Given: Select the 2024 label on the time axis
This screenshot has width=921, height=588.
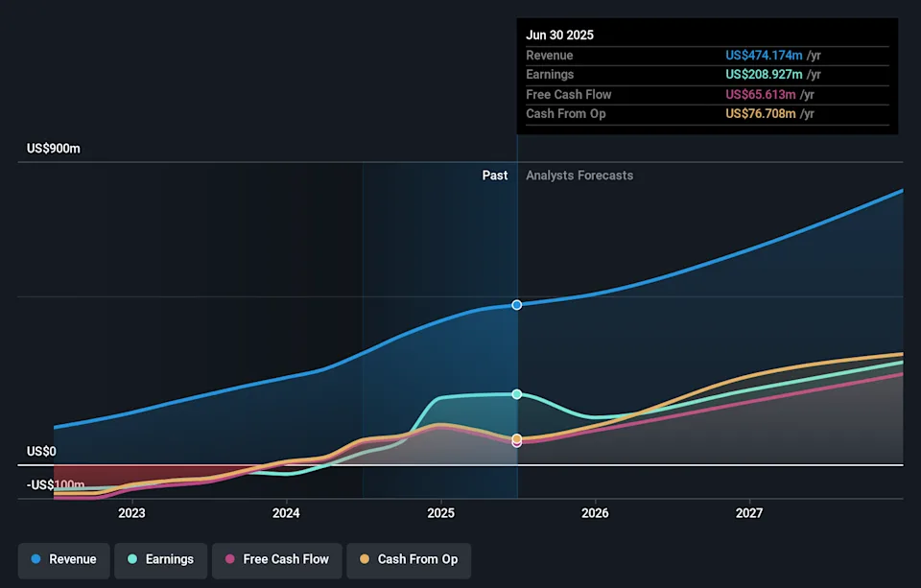Looking at the screenshot, I should click(x=286, y=513).
